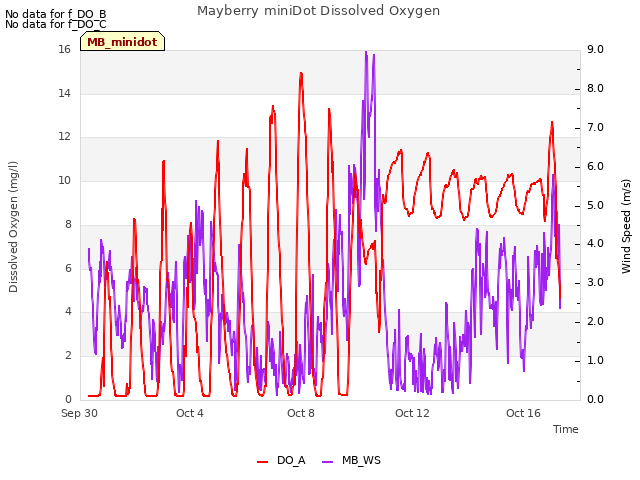Screen dimensions: 640x480
Task: Click the Wind Speed (m/s) axis label
Action: pos(626,226)
